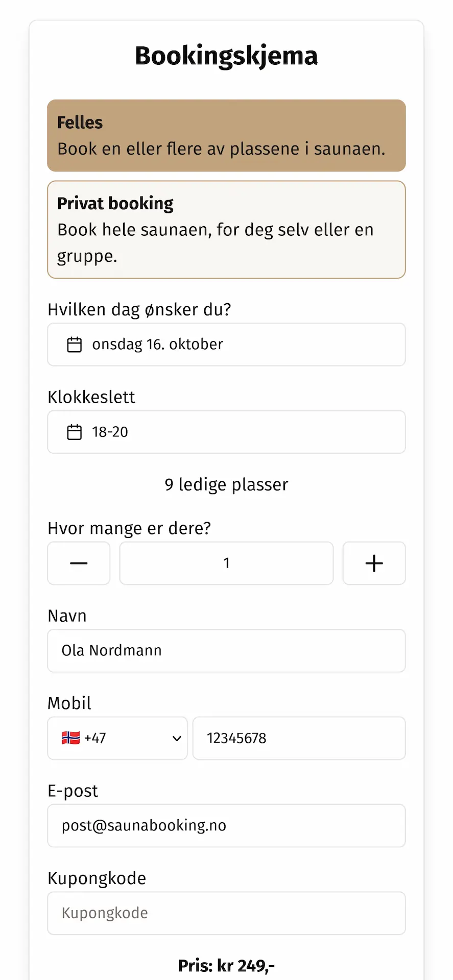
Task: Open the date field showing onsdag 16. oktober
Action: pyautogui.click(x=226, y=345)
